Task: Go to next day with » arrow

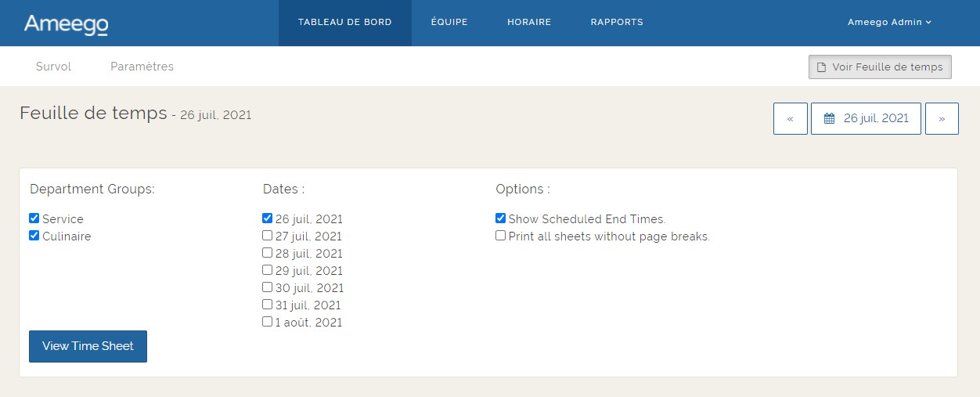Action: point(941,118)
